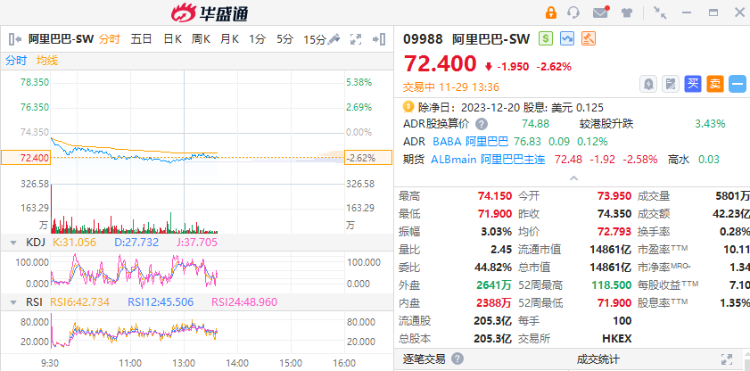The height and width of the screenshot is (371, 750).
Task: Click the price alert bell icon
Action: point(649,84)
